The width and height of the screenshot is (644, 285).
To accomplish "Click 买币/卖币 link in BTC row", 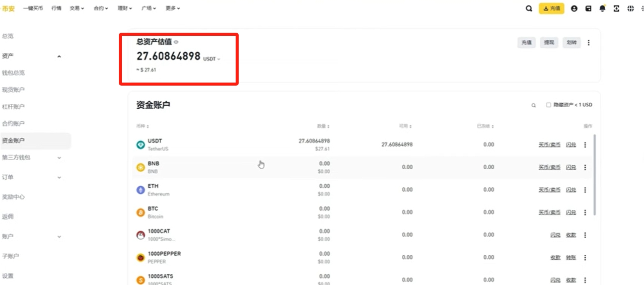I will [549, 212].
